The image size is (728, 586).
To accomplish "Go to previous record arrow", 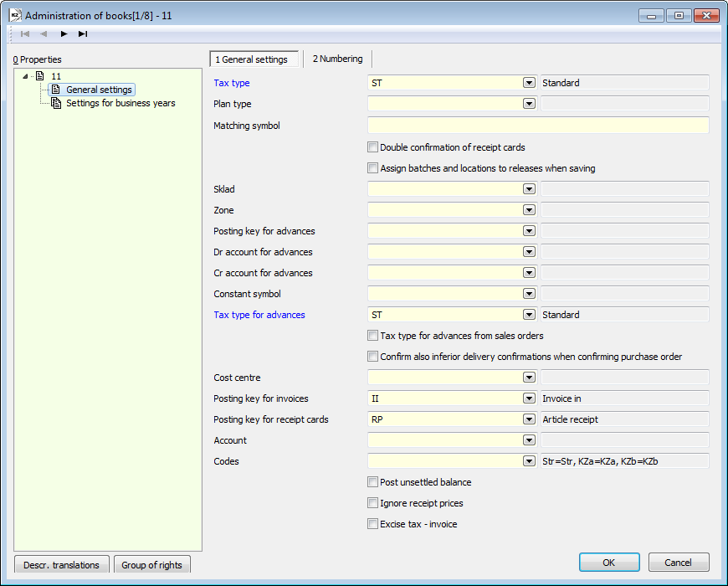I will pos(44,33).
